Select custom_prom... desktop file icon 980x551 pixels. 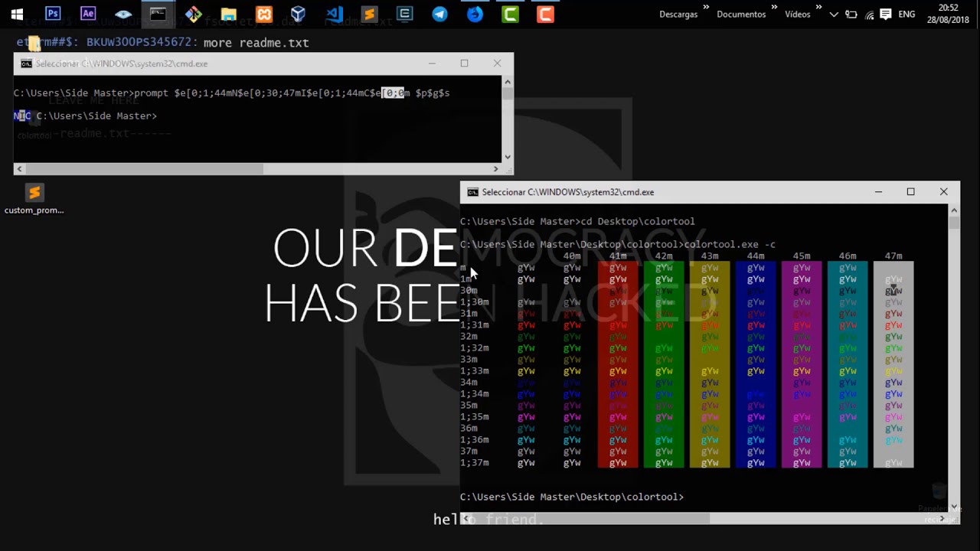point(34,197)
